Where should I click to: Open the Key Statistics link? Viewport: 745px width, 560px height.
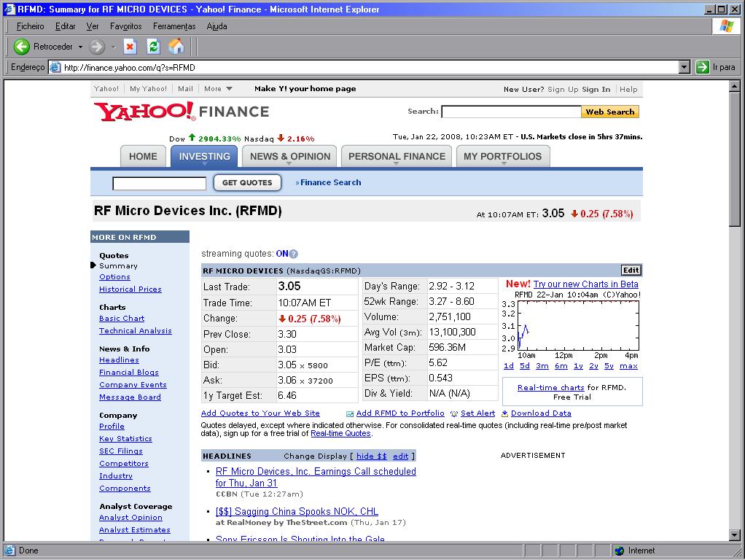click(125, 439)
